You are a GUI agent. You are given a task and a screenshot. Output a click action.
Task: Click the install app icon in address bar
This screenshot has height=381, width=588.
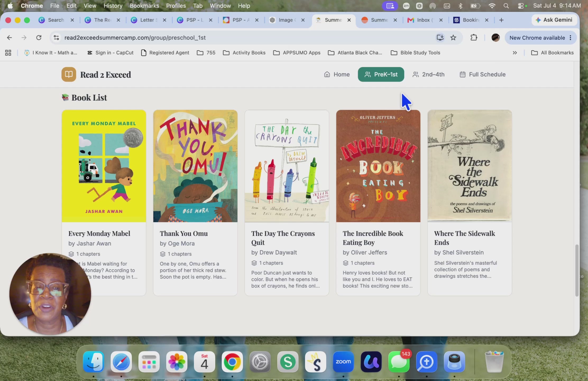pos(440,38)
